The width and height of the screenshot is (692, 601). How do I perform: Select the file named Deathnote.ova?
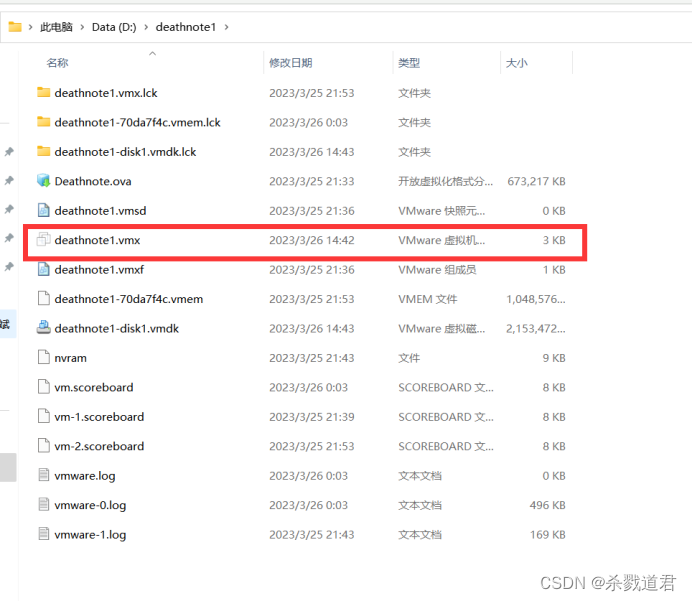click(x=93, y=181)
